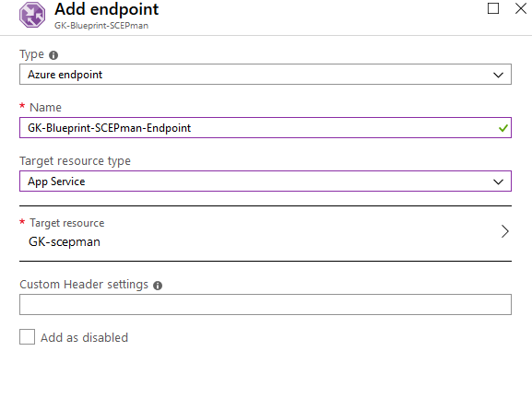Tick the Add as disabled checkbox
Viewport: 532px width, 398px height.
coord(27,336)
